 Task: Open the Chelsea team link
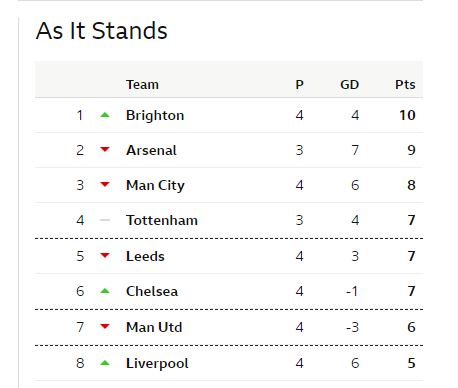(x=152, y=291)
